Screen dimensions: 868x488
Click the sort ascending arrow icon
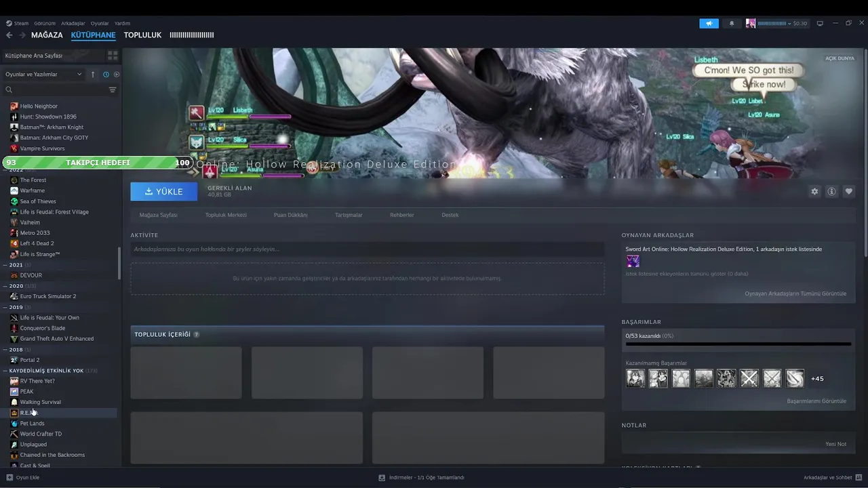tap(93, 74)
